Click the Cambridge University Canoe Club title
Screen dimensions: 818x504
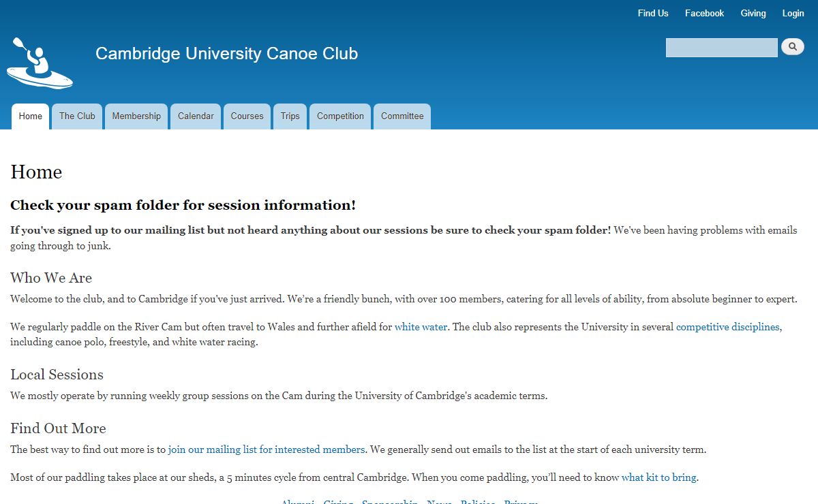[x=226, y=54]
